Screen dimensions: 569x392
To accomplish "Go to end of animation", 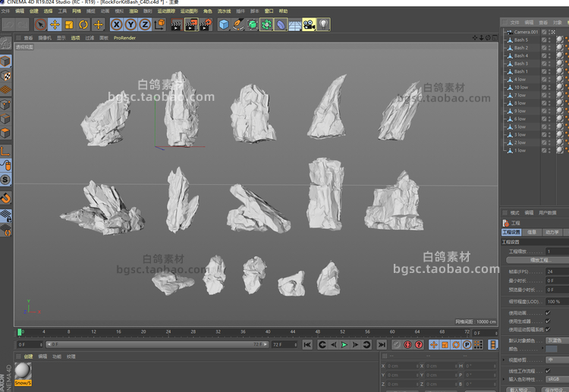I will point(381,345).
